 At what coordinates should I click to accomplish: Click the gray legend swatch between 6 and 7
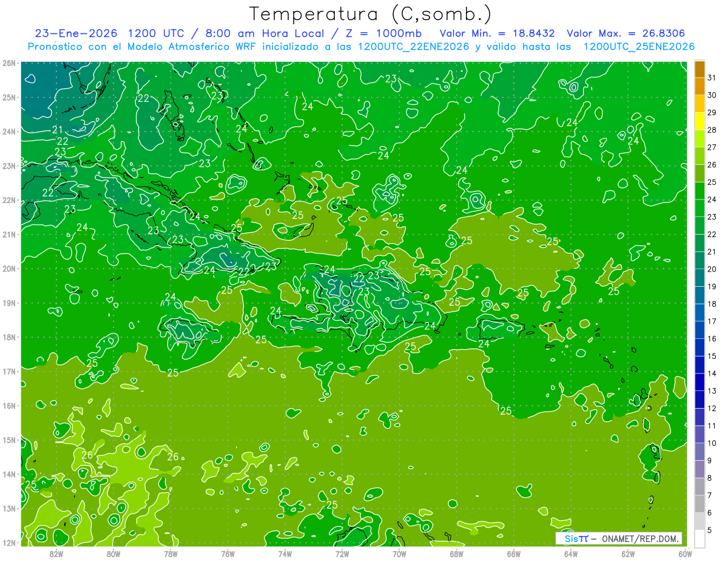click(699, 504)
